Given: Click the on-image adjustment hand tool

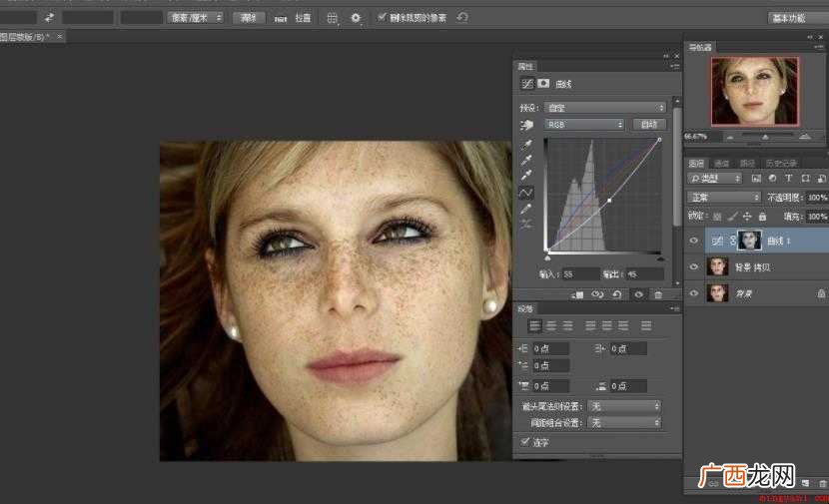Looking at the screenshot, I should click(526, 125).
